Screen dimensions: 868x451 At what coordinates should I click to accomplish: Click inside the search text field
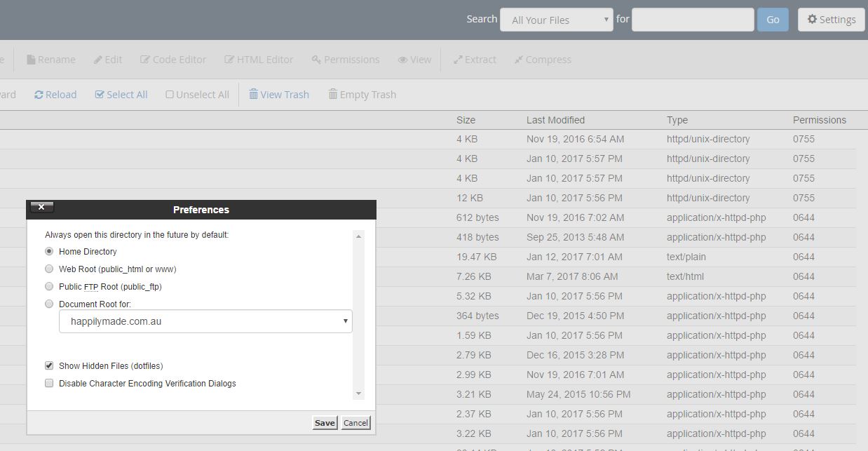click(692, 19)
